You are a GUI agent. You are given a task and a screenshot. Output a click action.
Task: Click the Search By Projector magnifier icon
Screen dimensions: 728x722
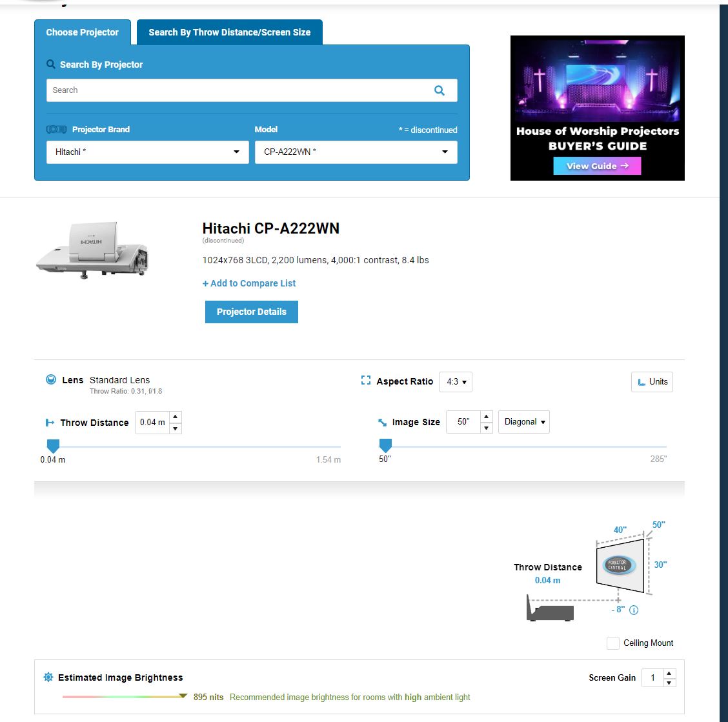(50, 64)
